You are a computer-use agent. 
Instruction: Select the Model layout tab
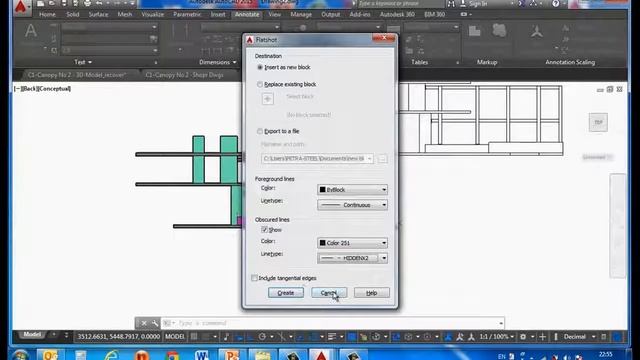[32, 335]
